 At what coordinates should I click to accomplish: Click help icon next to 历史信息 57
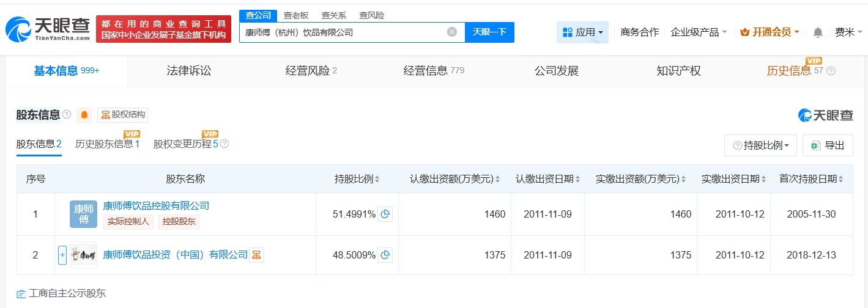(x=831, y=71)
